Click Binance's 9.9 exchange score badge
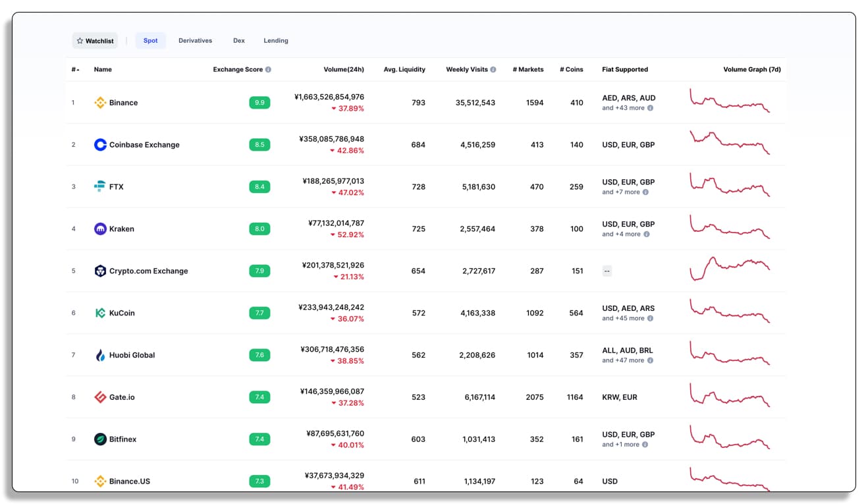Screen dimensions: 868x504 [259, 103]
